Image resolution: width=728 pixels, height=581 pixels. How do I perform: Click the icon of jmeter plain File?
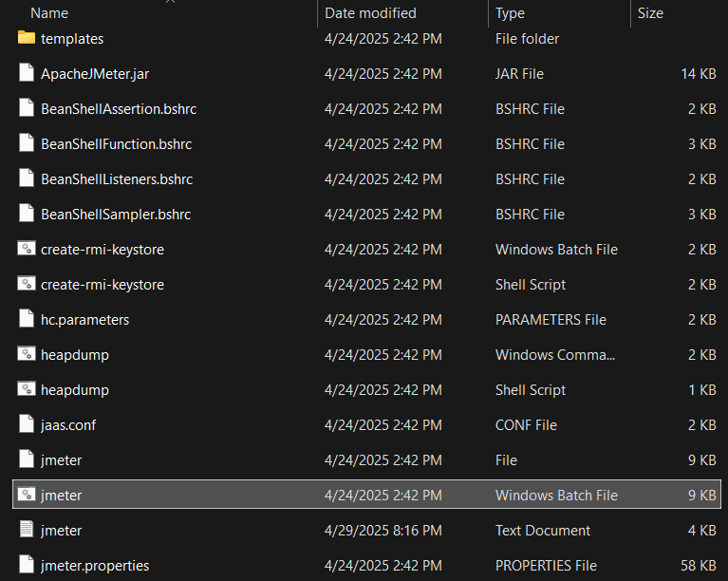[x=27, y=459]
